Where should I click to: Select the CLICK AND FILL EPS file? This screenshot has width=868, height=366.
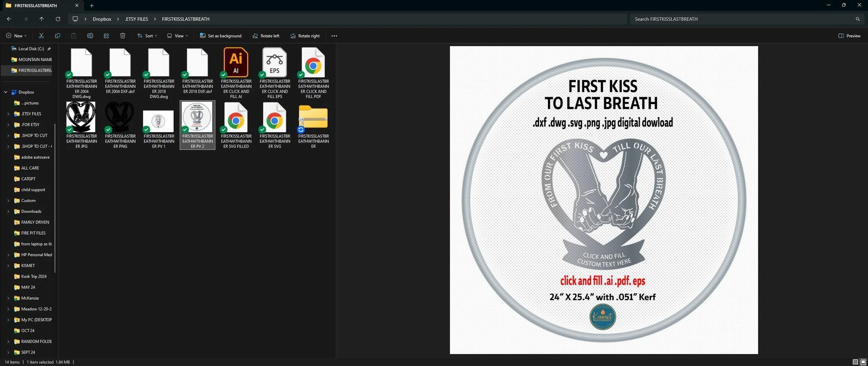(x=275, y=73)
